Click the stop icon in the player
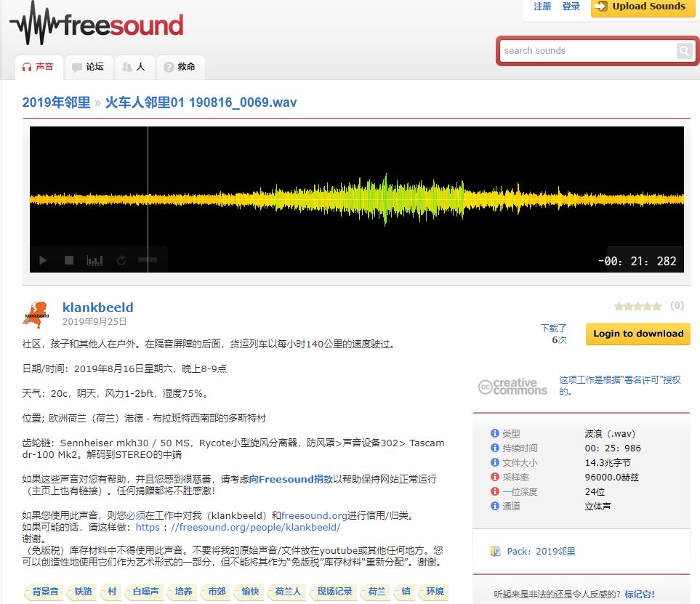Viewport: 700px width, 604px height. pos(68,259)
